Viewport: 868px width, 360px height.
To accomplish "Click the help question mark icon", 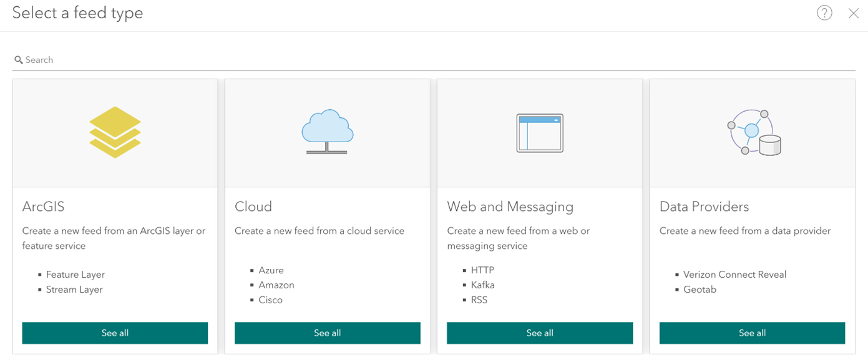I will (824, 13).
